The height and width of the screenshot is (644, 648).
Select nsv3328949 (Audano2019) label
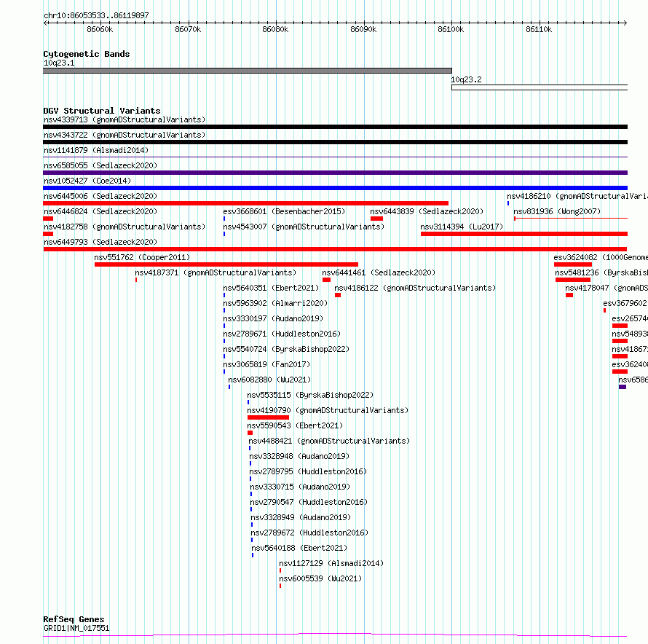(301, 517)
